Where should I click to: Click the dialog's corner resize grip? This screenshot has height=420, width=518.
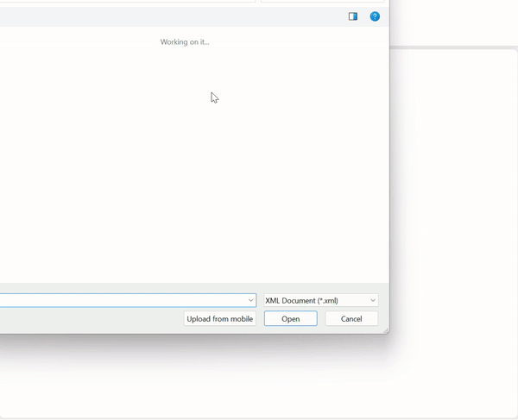386,330
